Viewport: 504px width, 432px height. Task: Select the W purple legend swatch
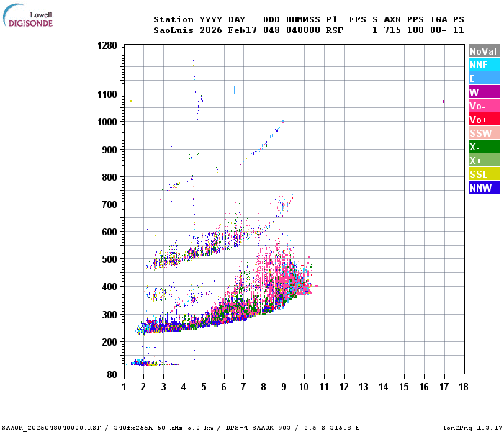484,92
